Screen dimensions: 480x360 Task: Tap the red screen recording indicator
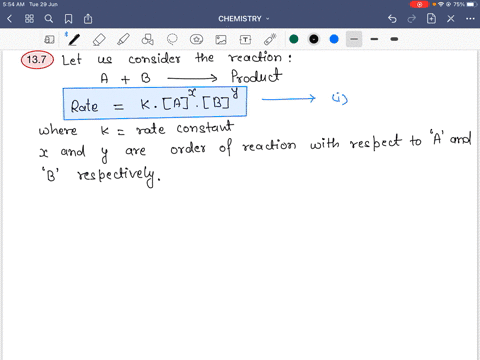point(419,4)
